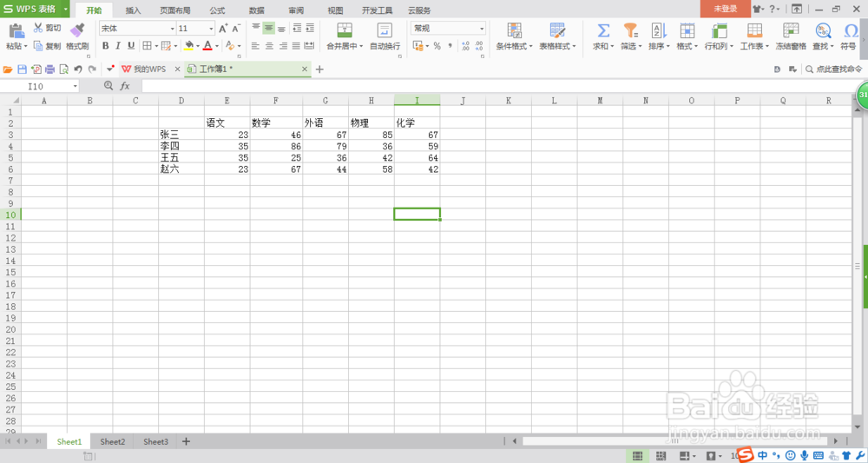Redo the last undone action
Viewport: 868px width, 463px height.
93,69
